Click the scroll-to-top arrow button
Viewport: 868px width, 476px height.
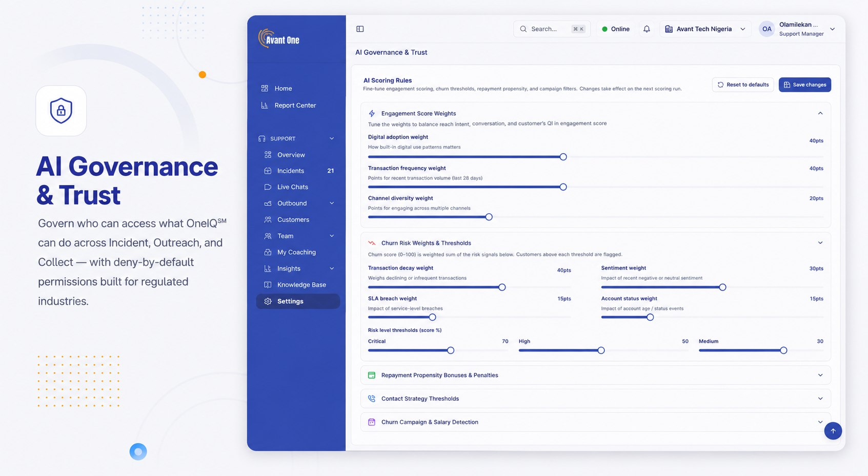point(833,431)
